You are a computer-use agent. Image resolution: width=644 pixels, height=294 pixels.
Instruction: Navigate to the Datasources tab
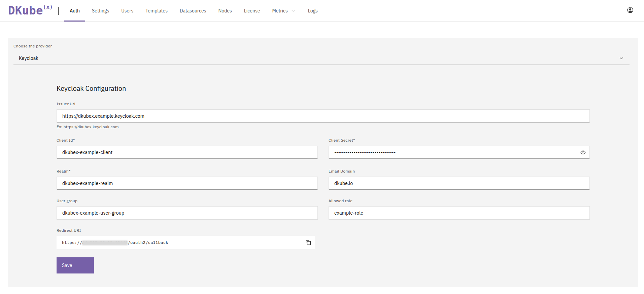click(x=193, y=11)
